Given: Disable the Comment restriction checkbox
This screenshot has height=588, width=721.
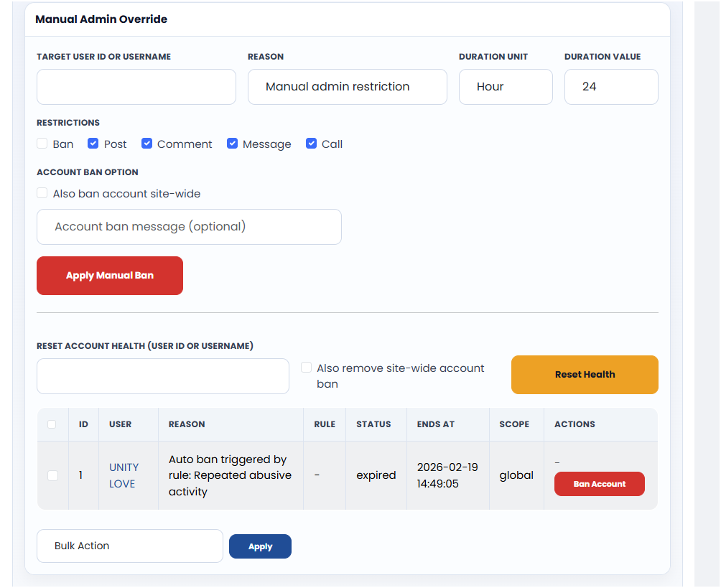Looking at the screenshot, I should pyautogui.click(x=146, y=144).
